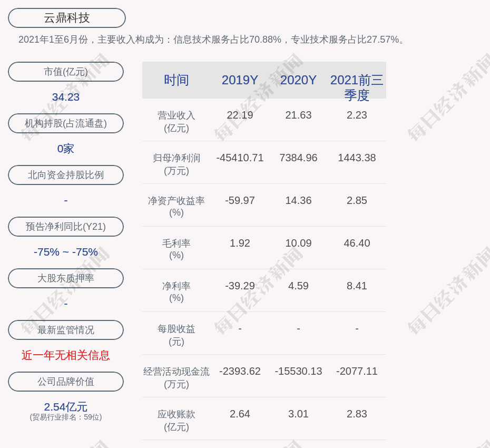
Task: Select the 2020Y column header
Action: pos(298,80)
